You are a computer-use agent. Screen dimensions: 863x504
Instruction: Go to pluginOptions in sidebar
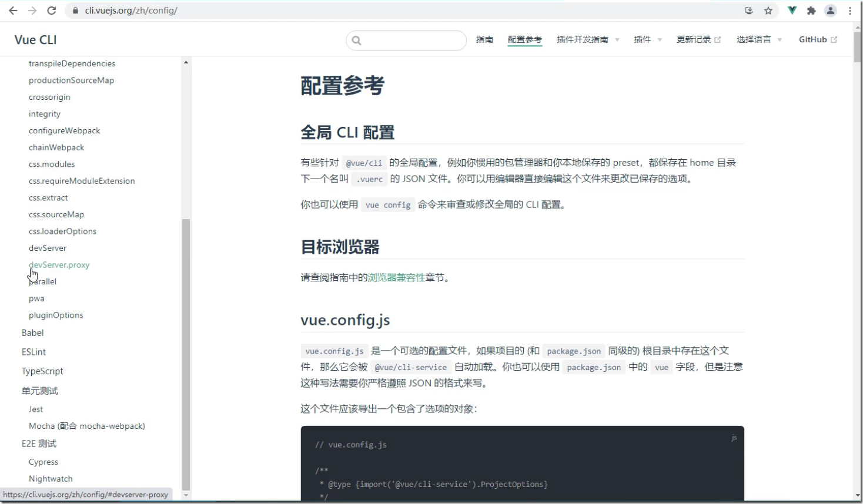pyautogui.click(x=56, y=315)
